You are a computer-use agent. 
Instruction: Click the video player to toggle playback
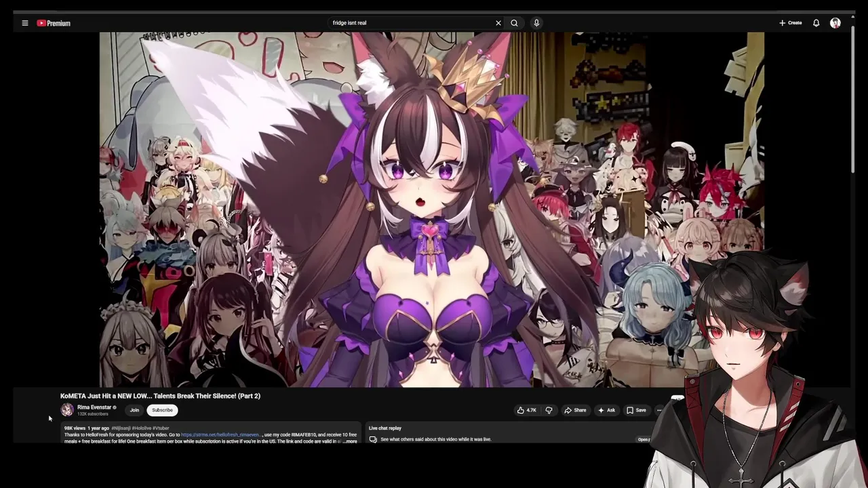(x=431, y=209)
